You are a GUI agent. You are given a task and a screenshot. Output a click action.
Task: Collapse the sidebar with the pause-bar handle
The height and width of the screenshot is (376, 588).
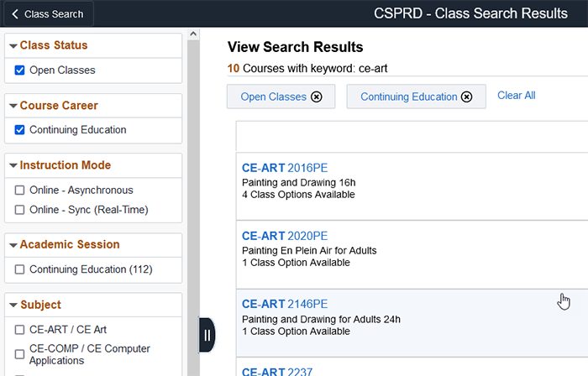(x=207, y=335)
